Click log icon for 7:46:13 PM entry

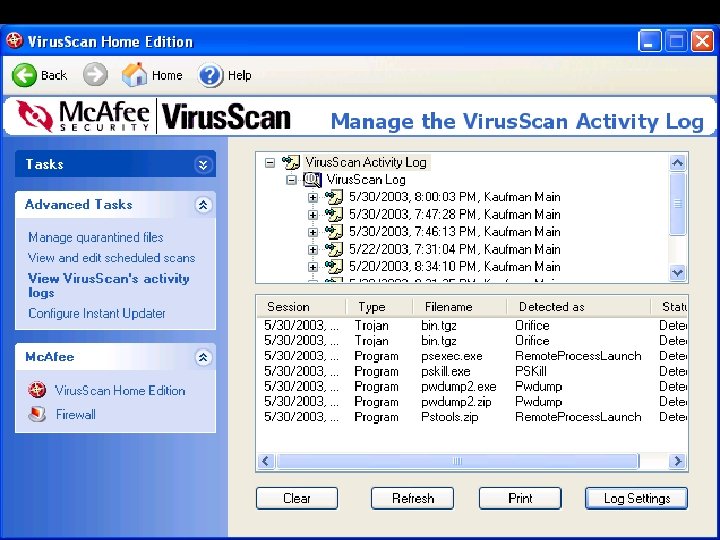click(334, 232)
